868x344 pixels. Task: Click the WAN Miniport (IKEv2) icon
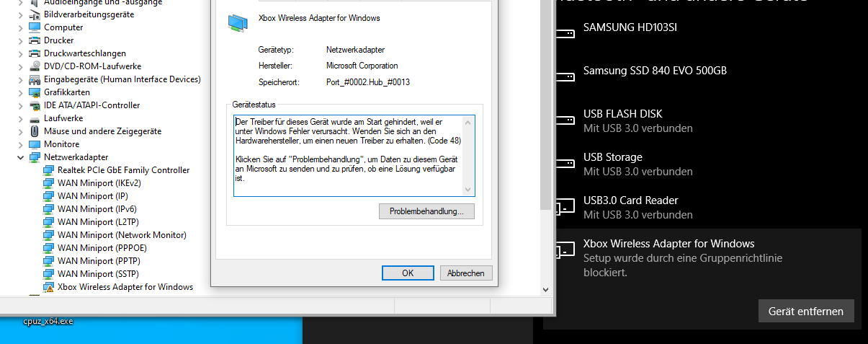[x=48, y=183]
